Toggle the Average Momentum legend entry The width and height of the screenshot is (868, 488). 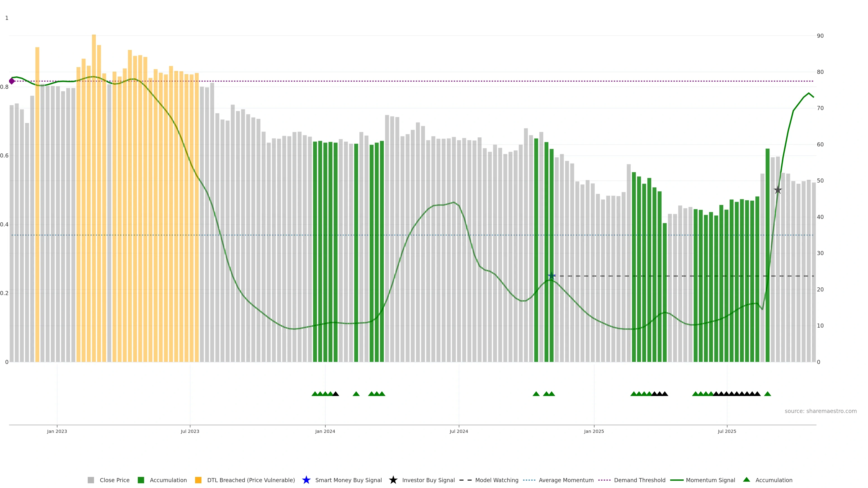[566, 480]
